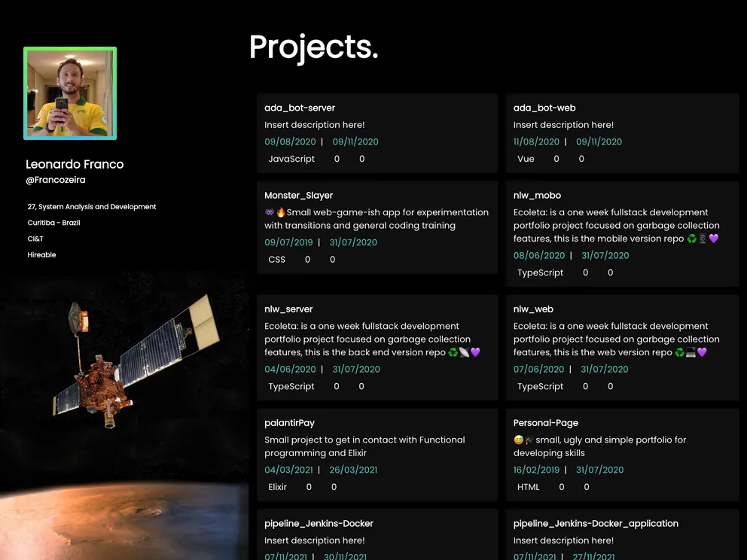Click the laptop emoji in nlw_web description
Viewport: 747px width, 560px height.
pos(691,352)
